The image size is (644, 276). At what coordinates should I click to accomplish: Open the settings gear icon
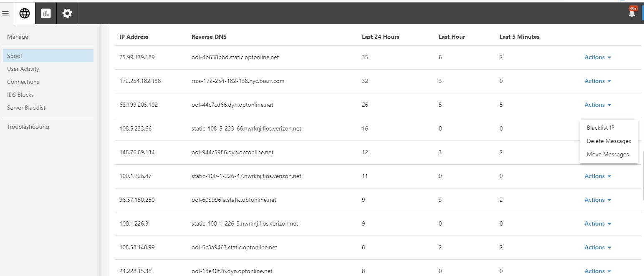click(x=67, y=13)
